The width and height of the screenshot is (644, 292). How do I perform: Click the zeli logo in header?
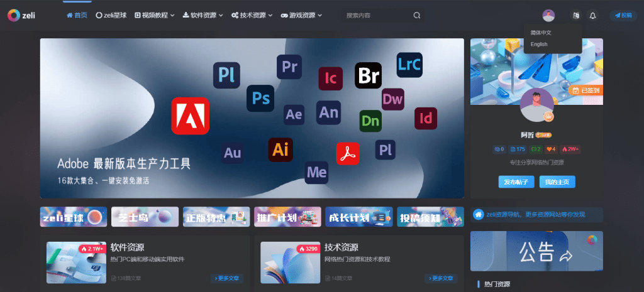point(21,16)
